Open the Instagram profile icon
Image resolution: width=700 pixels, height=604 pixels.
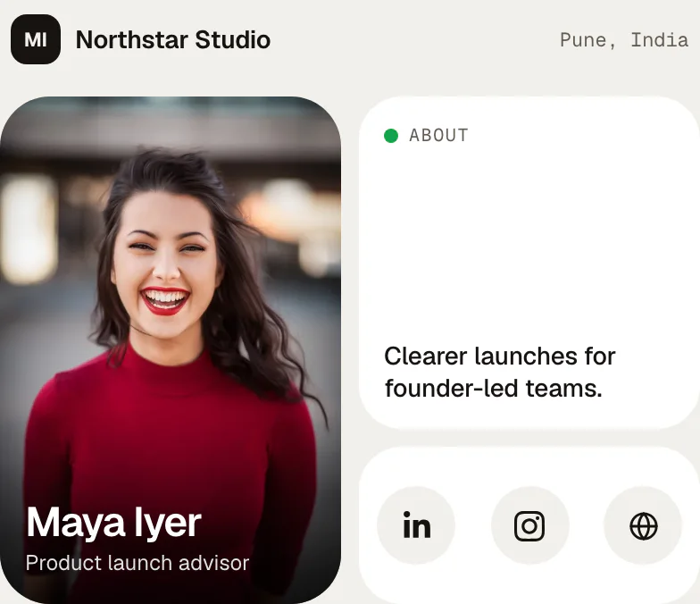click(x=530, y=525)
